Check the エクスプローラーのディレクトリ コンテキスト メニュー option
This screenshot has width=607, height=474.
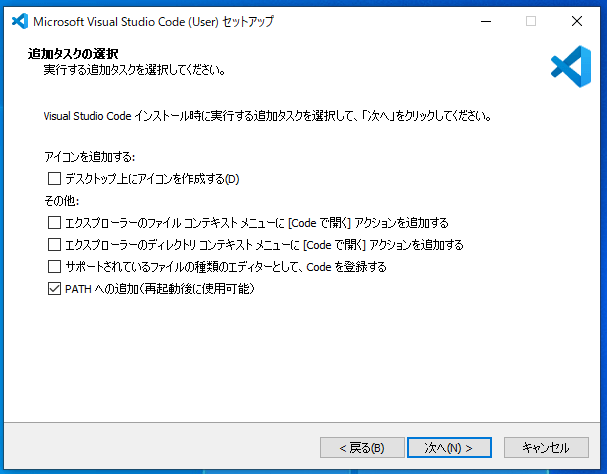tap(54, 245)
